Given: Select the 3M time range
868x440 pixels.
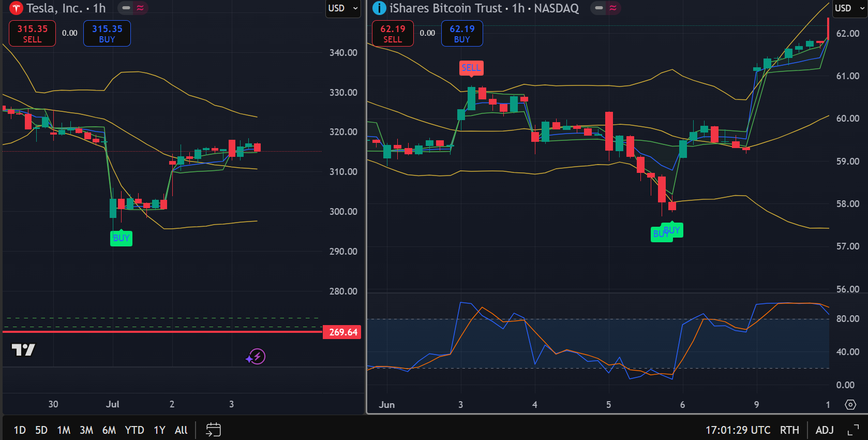Looking at the screenshot, I should click(86, 430).
